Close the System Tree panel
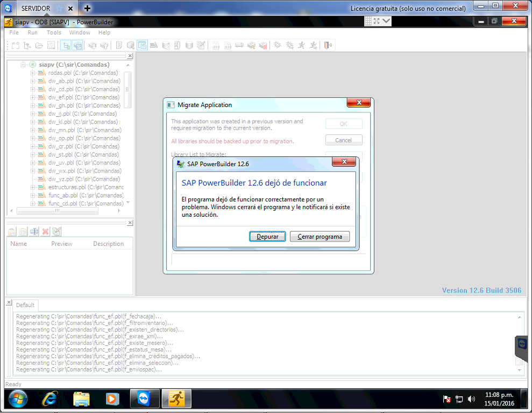Viewport: 532px width, 413px height. [130, 56]
